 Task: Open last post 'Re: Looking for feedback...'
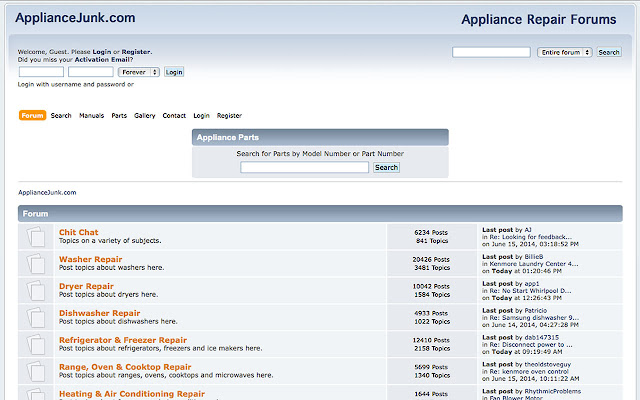(531, 237)
